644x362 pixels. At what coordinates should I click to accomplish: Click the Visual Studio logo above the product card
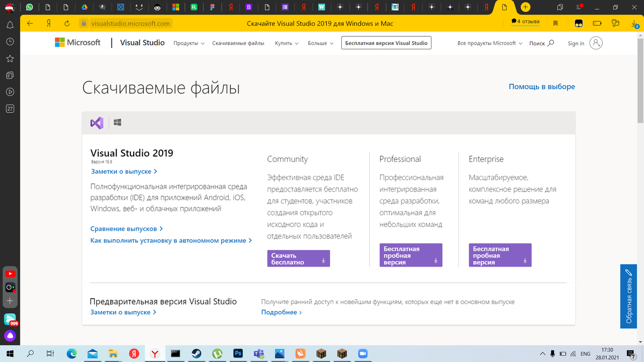(97, 123)
